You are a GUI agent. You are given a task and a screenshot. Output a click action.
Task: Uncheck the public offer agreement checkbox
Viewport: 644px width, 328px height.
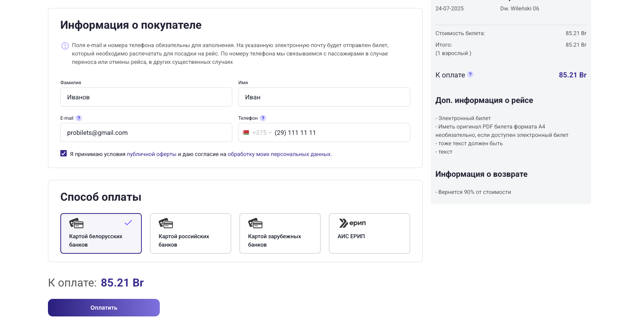(x=64, y=154)
